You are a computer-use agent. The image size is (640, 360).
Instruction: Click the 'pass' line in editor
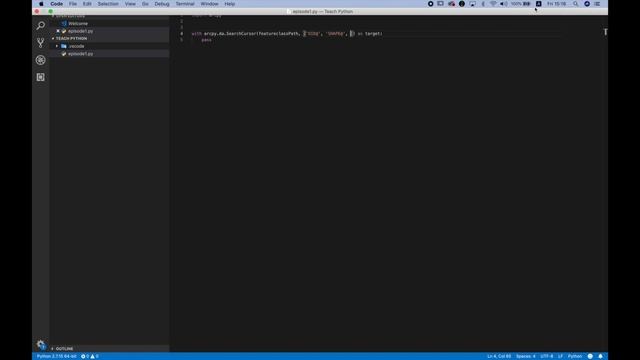point(207,40)
